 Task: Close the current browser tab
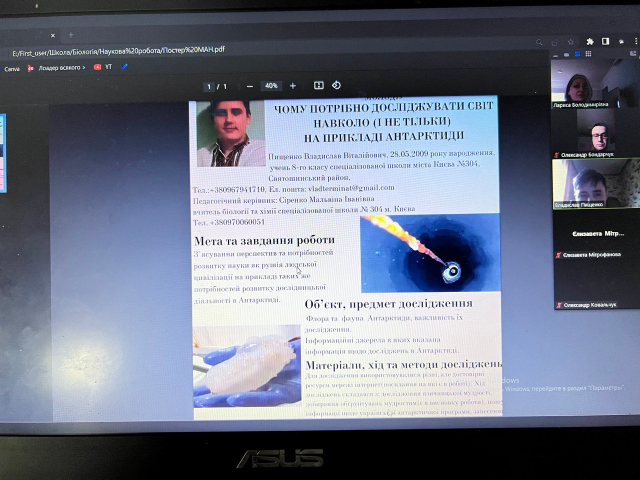click(53, 36)
